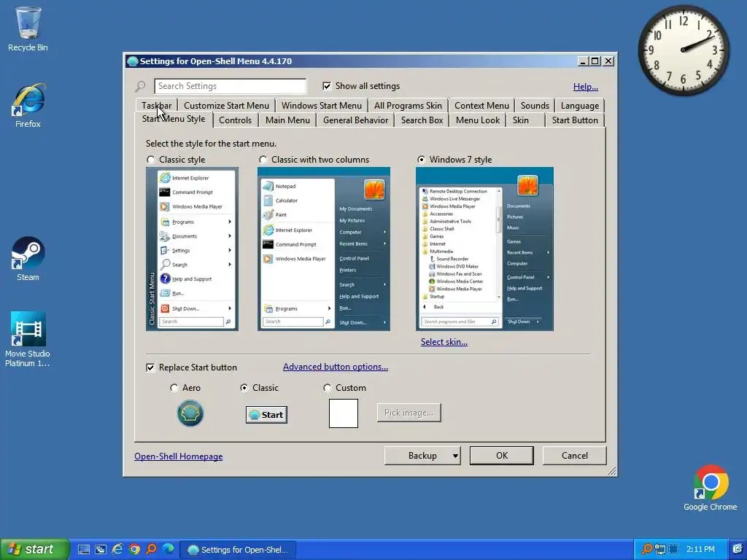Launch Chrome from the quick launch bar
This screenshot has width=747, height=560.
click(x=134, y=550)
